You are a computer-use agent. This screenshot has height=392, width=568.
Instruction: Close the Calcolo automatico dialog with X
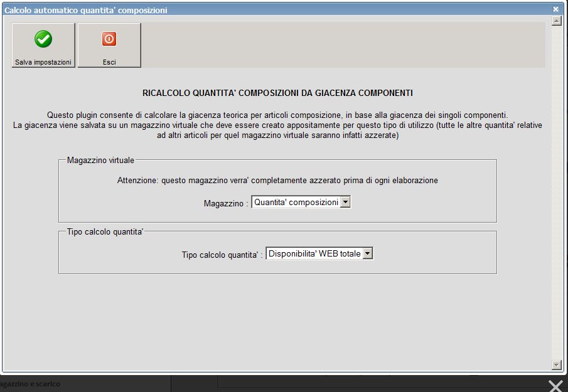pos(555,9)
